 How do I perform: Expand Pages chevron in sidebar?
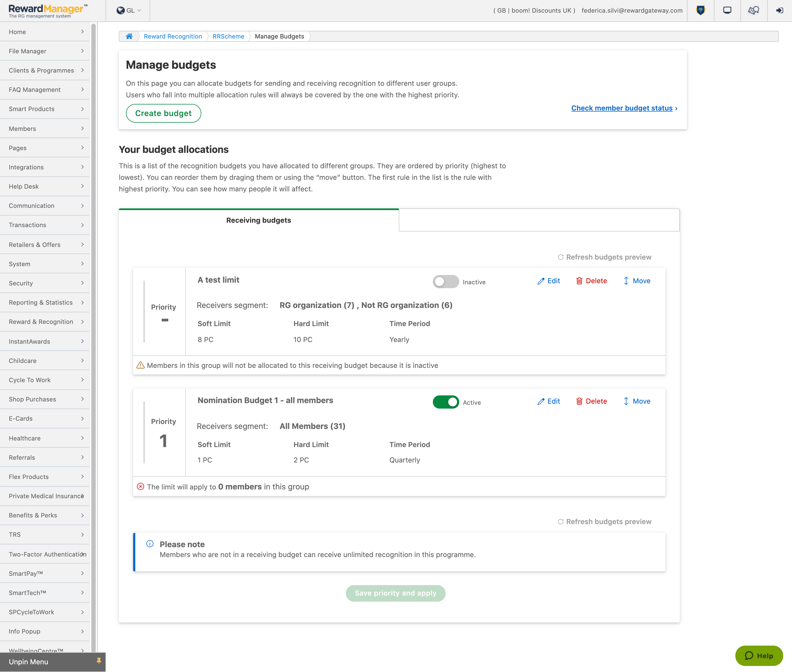coord(82,148)
